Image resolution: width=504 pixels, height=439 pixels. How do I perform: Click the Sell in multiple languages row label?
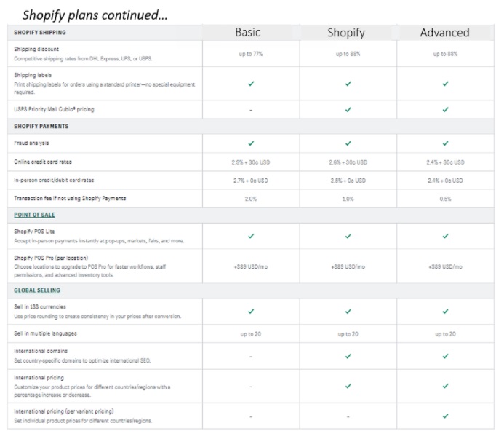tap(45, 333)
